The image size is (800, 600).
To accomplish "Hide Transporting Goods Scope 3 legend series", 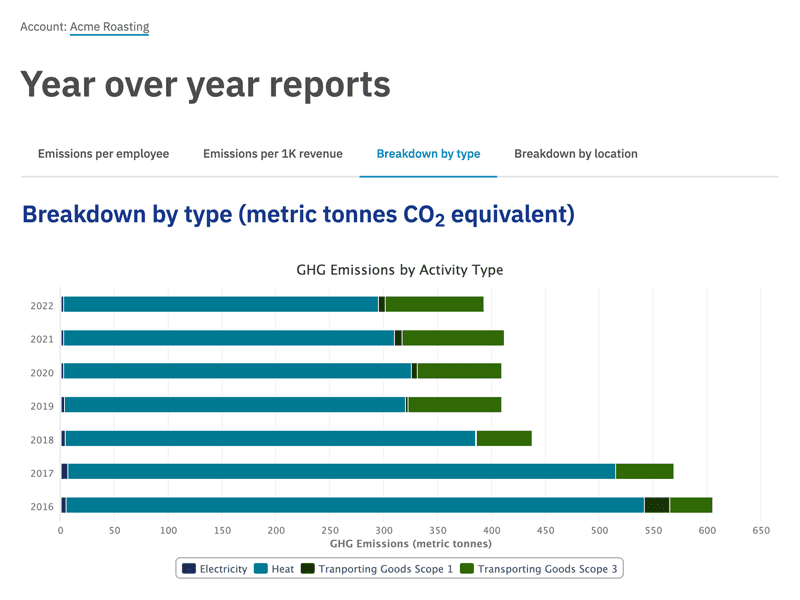I will click(545, 569).
